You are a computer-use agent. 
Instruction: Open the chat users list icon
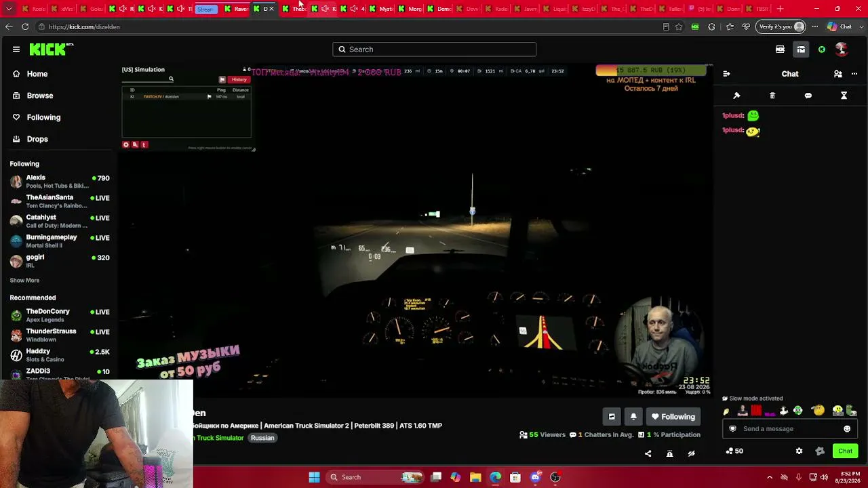coord(838,74)
